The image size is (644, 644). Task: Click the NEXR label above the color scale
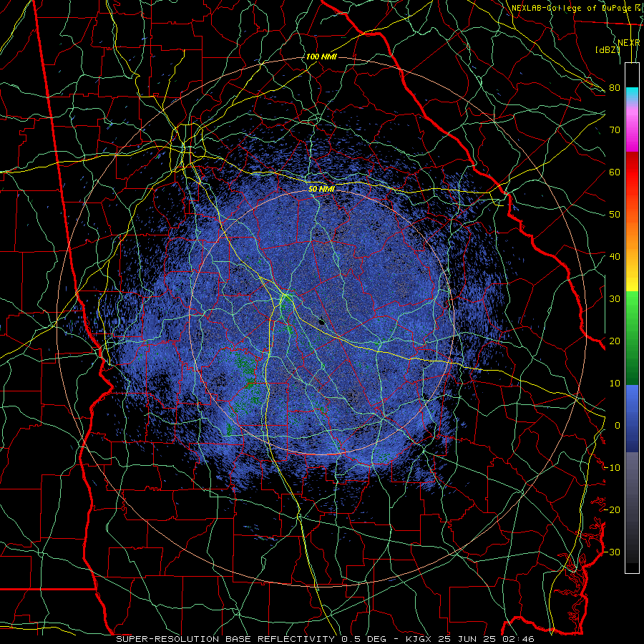pos(629,43)
